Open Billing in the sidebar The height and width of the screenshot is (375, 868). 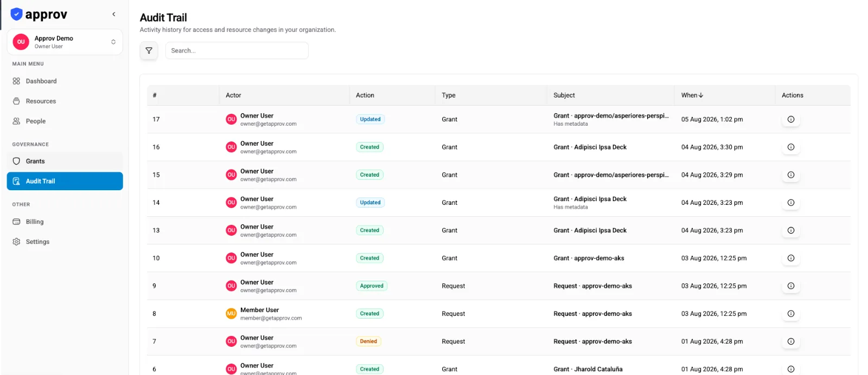pyautogui.click(x=65, y=222)
